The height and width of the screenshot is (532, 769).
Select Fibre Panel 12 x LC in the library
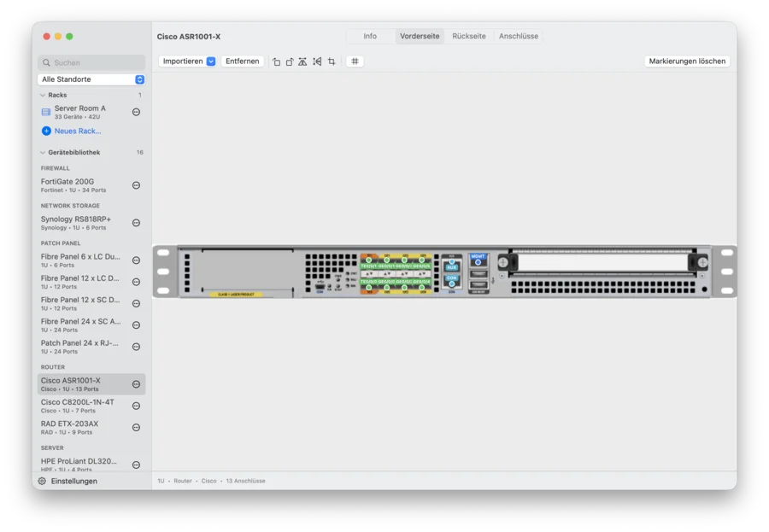pyautogui.click(x=91, y=282)
